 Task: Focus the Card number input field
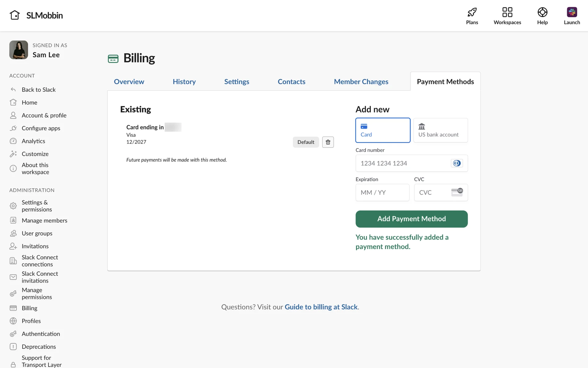click(x=403, y=163)
